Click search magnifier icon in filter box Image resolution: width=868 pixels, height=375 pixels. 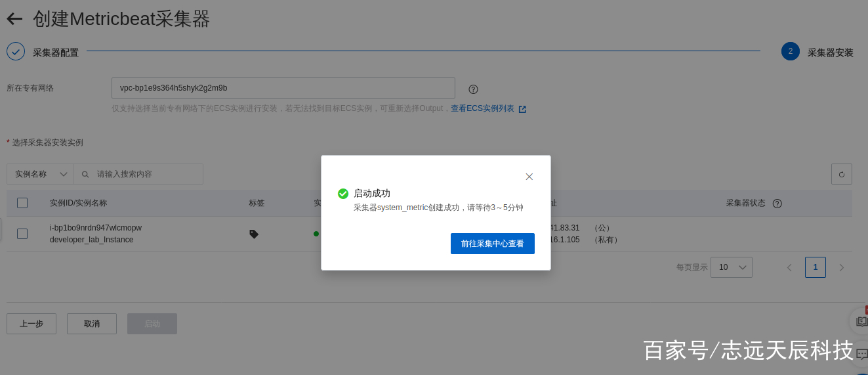[x=85, y=174]
